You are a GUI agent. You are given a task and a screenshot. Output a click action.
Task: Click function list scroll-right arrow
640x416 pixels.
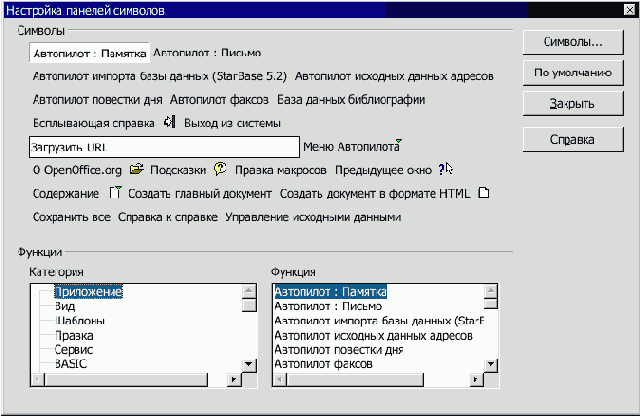pos(476,380)
